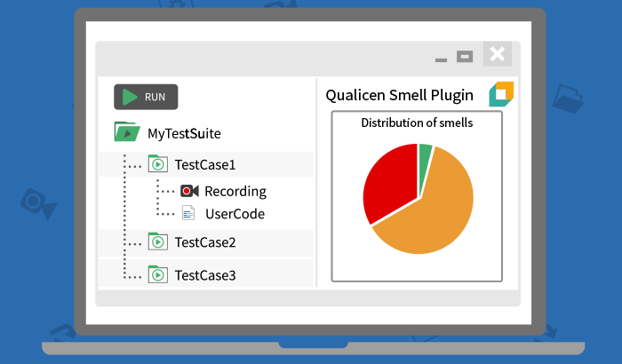Viewport: 622px width, 364px height.
Task: Click the TestCase2 play icon
Action: (x=158, y=241)
